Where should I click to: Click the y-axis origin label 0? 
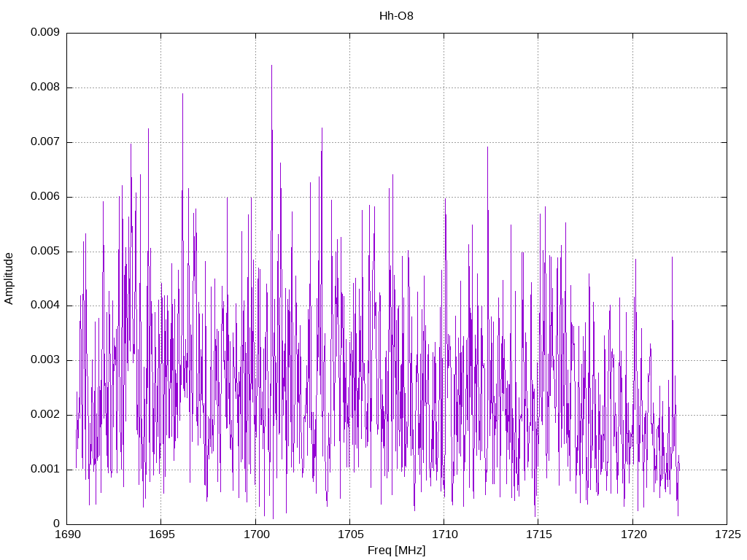(56, 524)
